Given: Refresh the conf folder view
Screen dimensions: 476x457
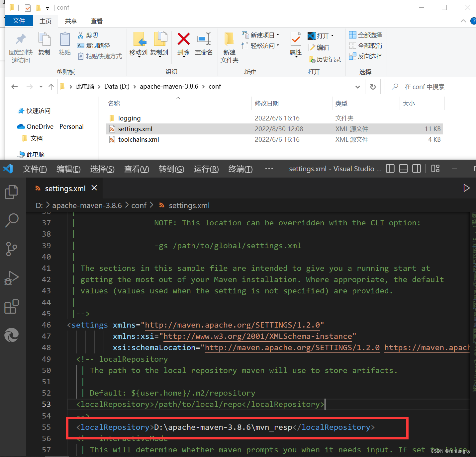Looking at the screenshot, I should tap(373, 87).
